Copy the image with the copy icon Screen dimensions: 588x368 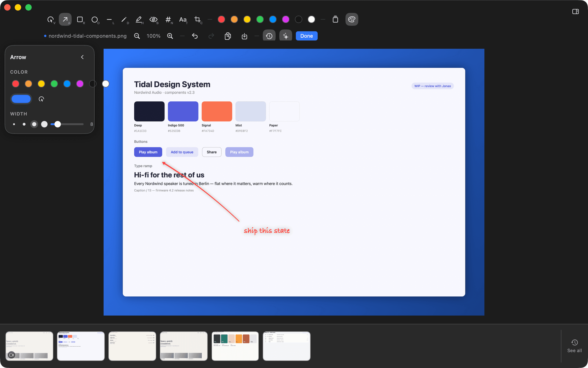pyautogui.click(x=228, y=36)
